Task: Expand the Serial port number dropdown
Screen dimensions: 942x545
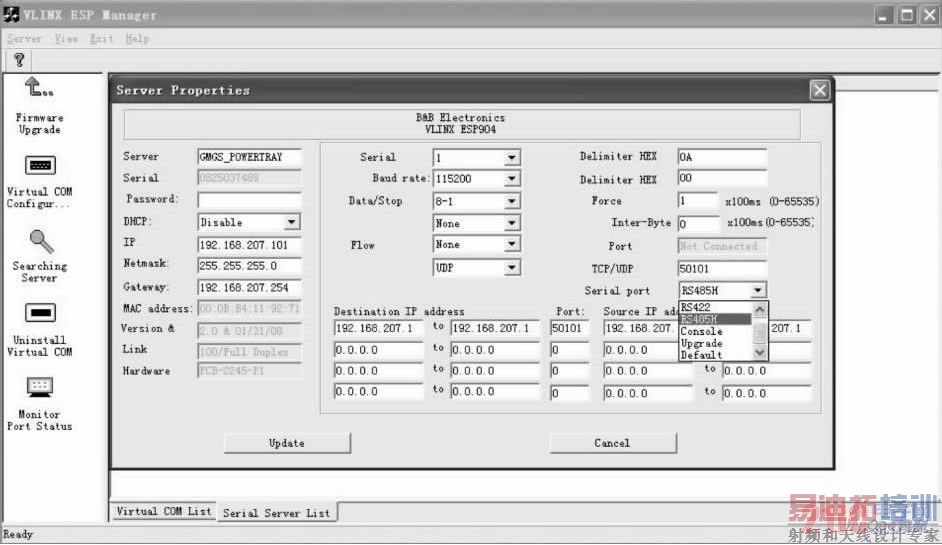Action: click(511, 157)
